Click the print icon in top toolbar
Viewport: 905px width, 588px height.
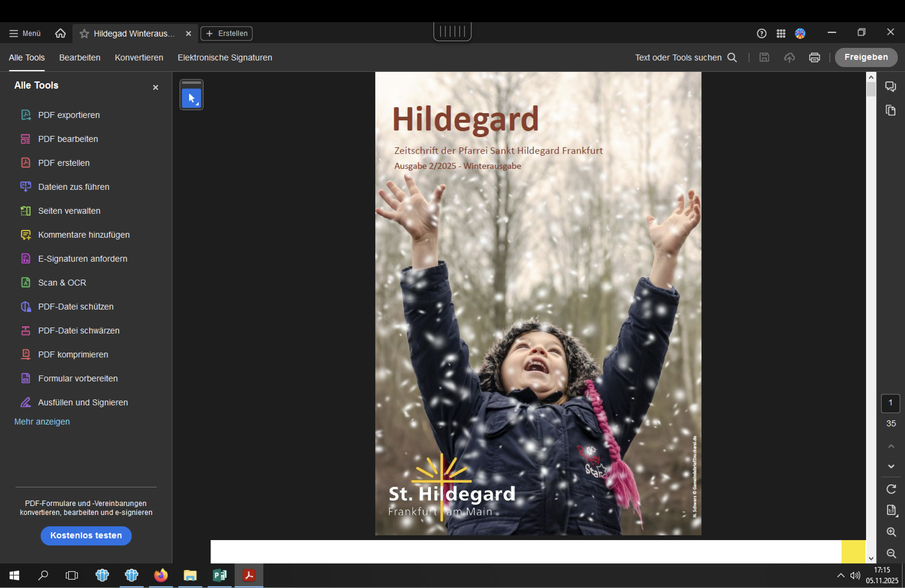click(814, 57)
